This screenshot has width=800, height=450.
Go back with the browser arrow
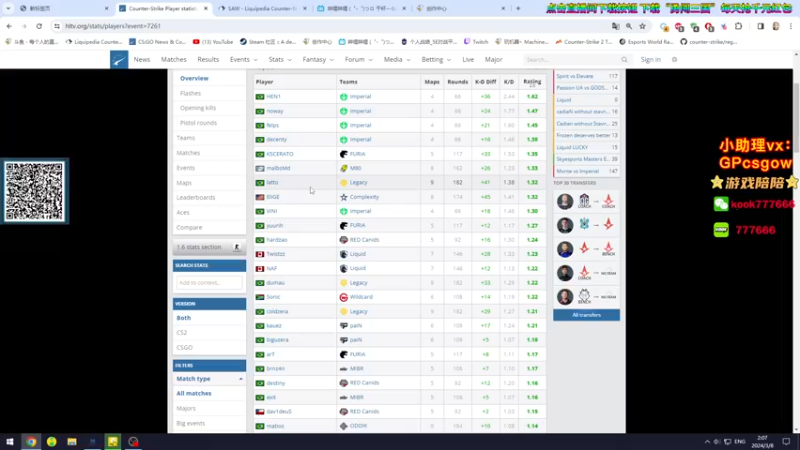point(9,26)
